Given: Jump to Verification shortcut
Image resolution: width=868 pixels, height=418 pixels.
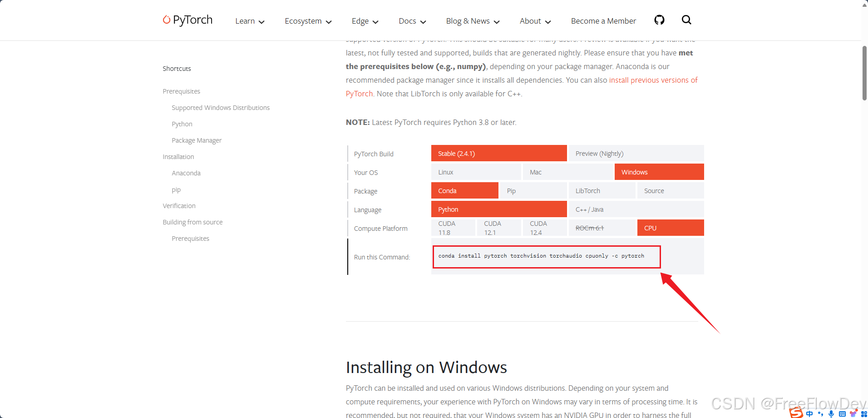Looking at the screenshot, I should pyautogui.click(x=179, y=206).
